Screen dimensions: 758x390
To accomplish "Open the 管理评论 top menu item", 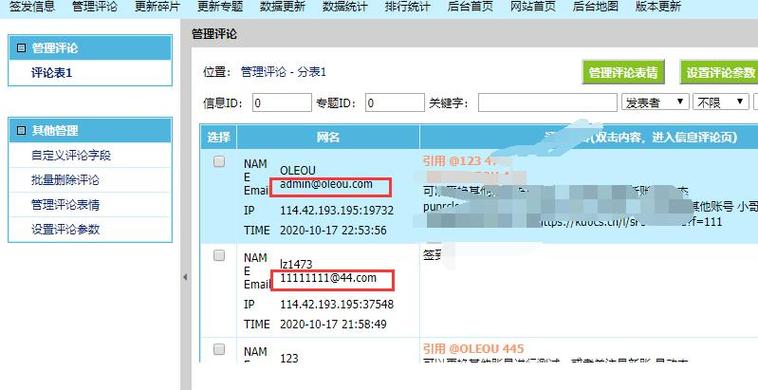I will 95,7.
